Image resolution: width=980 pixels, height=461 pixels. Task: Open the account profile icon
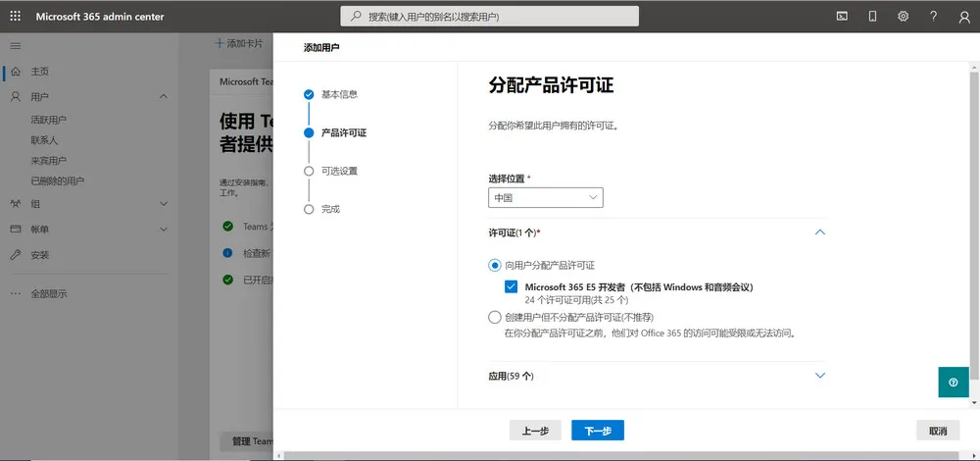[x=963, y=16]
